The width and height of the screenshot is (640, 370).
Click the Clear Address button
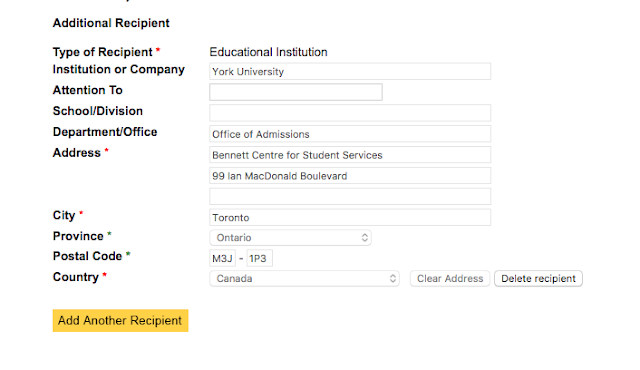click(450, 279)
